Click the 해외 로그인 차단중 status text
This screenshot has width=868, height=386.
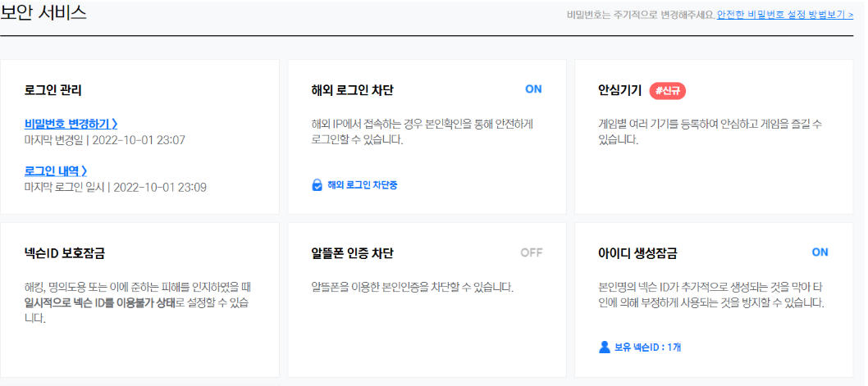pyautogui.click(x=362, y=185)
